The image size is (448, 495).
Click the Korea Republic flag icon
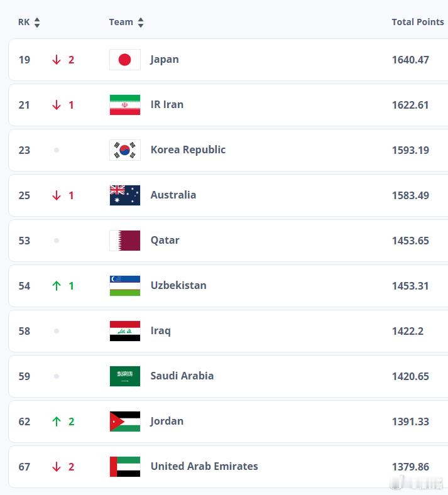click(x=124, y=150)
